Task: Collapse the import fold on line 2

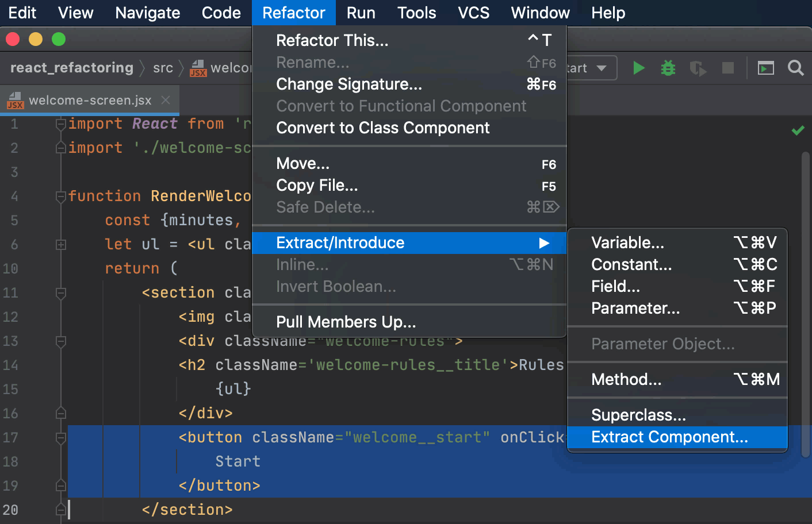Action: pos(60,148)
